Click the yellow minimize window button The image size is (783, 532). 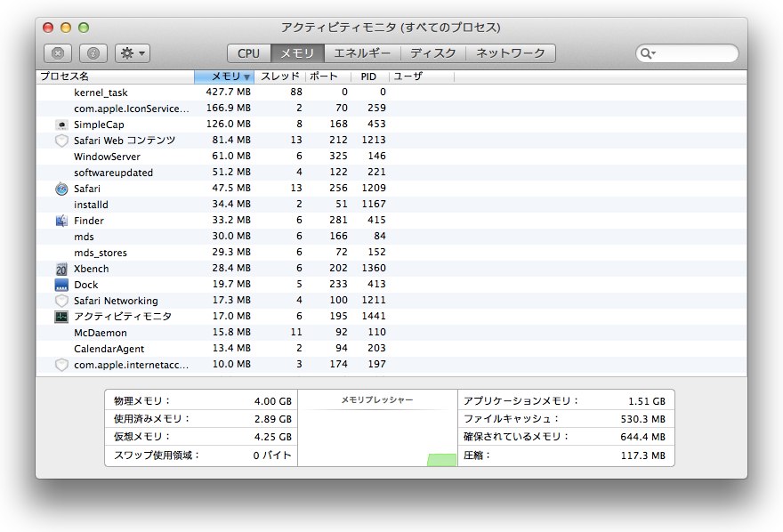tap(66, 28)
